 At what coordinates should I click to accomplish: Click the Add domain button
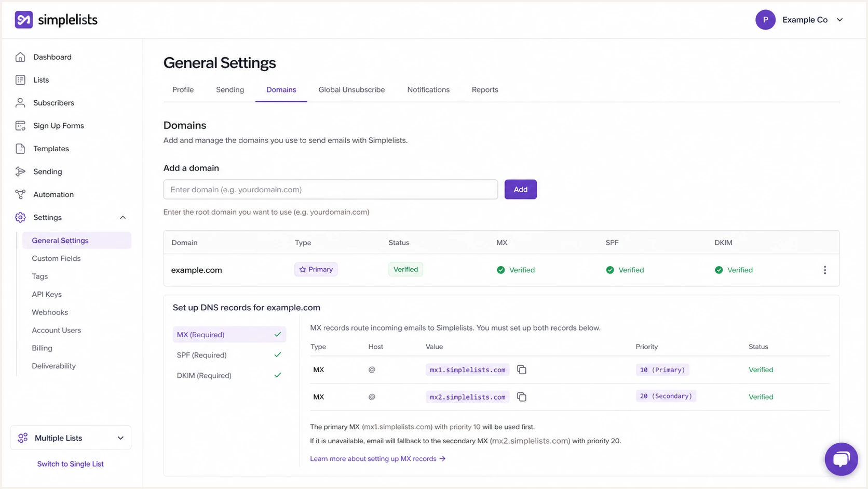coord(520,190)
